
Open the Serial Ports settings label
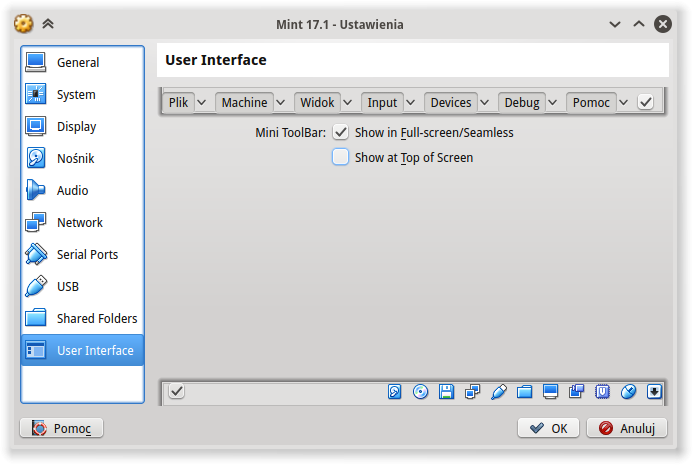(x=88, y=255)
